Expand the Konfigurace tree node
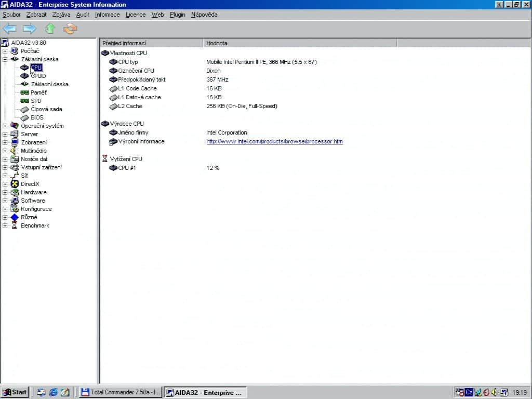 coord(5,209)
